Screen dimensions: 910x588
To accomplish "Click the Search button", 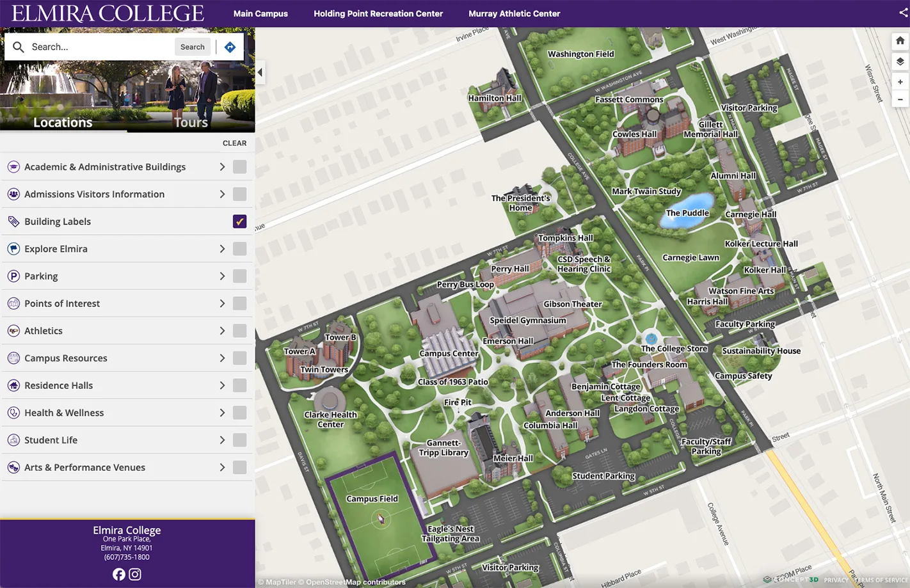I will (x=193, y=47).
